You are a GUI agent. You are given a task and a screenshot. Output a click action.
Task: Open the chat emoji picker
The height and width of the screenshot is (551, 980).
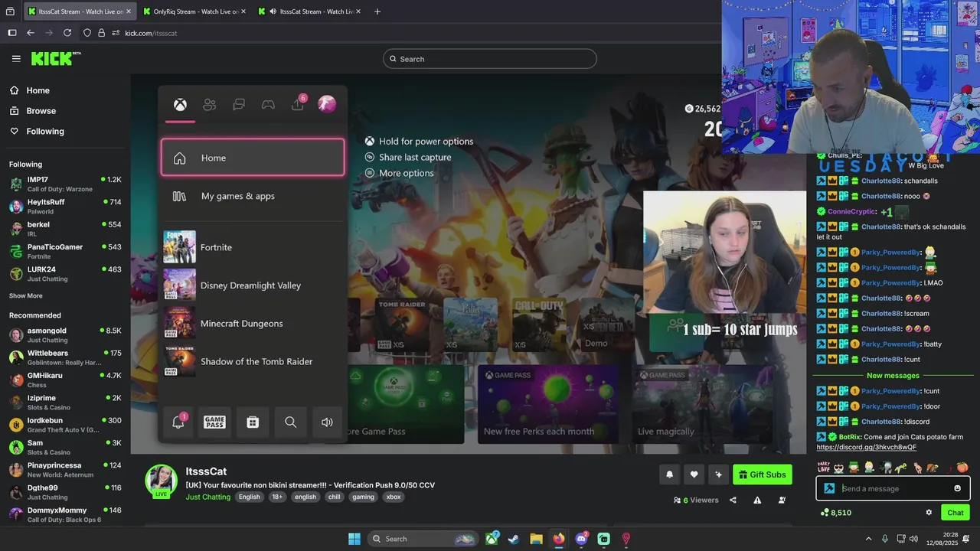[957, 488]
